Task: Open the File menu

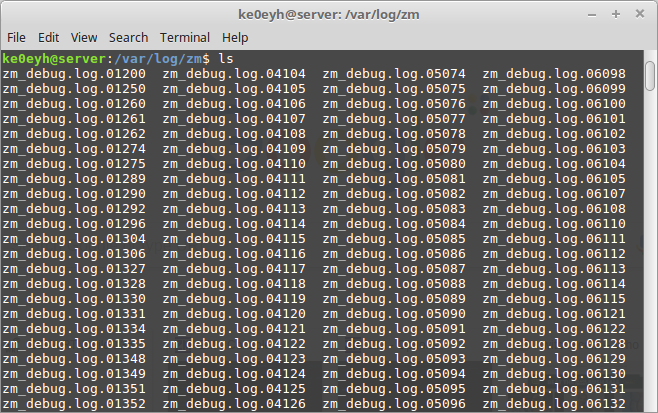Action: coord(16,38)
